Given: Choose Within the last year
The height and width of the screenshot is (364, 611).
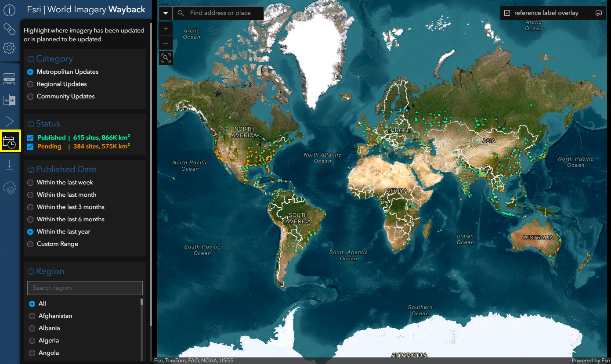Looking at the screenshot, I should point(30,232).
